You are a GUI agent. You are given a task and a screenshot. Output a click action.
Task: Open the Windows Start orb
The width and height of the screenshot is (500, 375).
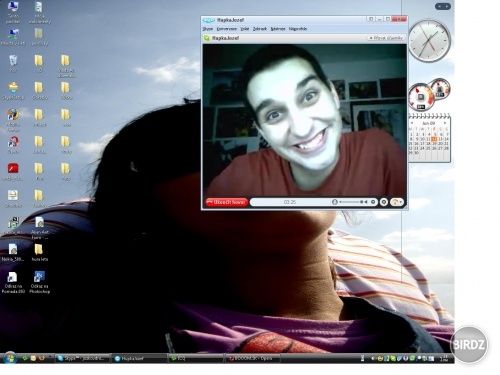coord(10,358)
